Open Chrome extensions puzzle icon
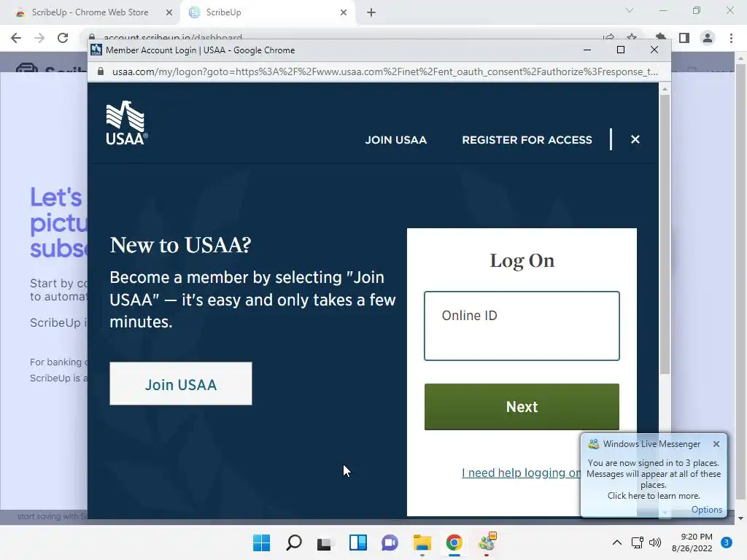747x560 pixels. coord(660,38)
